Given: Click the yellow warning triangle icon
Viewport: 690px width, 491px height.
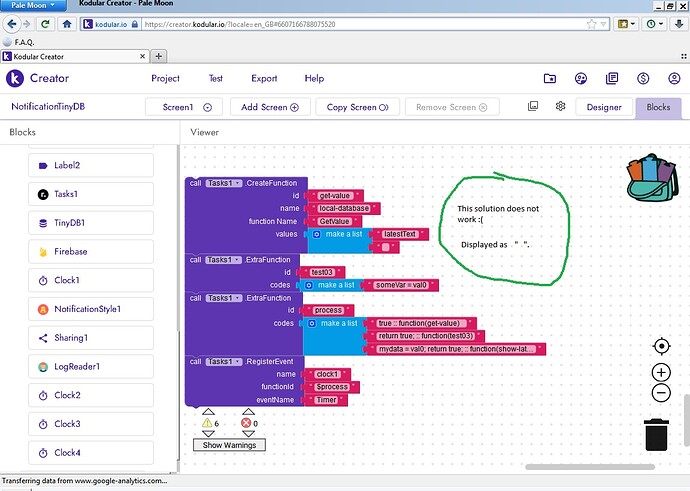Looking at the screenshot, I should coord(207,423).
